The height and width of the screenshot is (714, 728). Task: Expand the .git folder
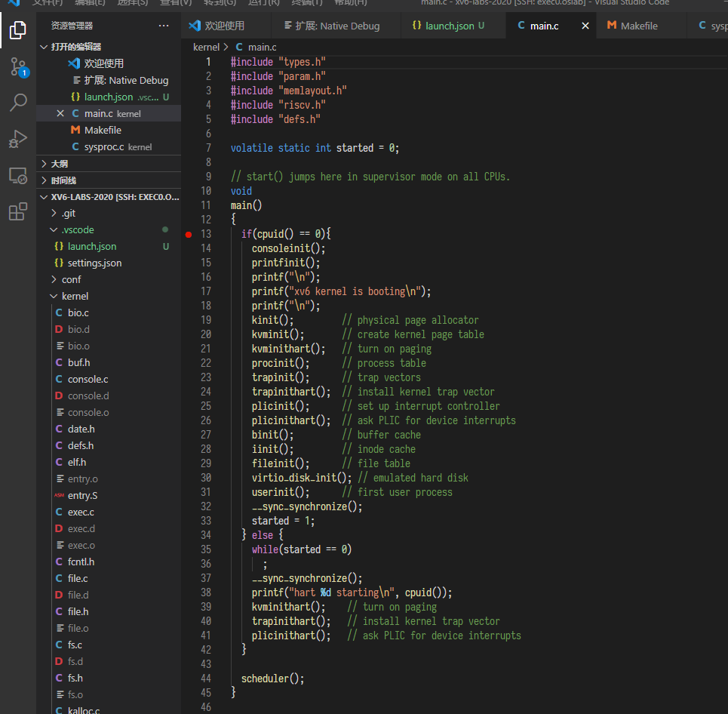[x=54, y=213]
